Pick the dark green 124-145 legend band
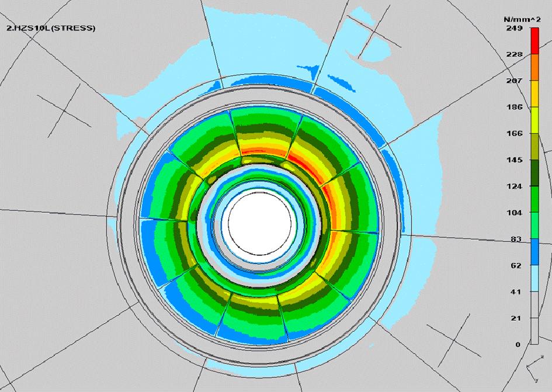Image resolution: width=552 pixels, height=392 pixels. click(534, 173)
